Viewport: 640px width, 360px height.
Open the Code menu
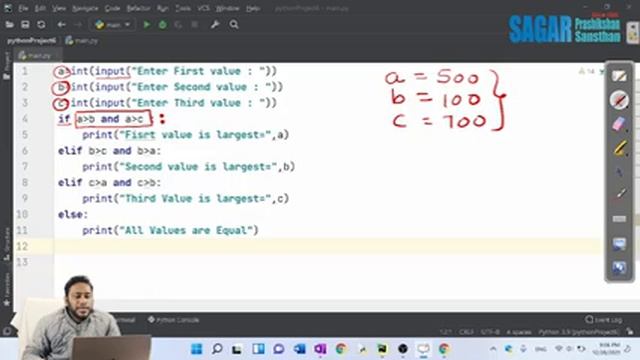(112, 8)
